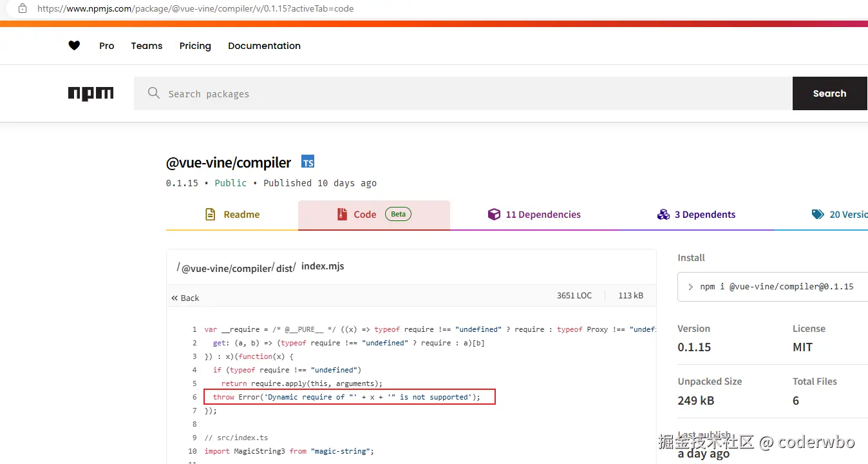Viewport: 868px width, 464px height.
Task: Select the Code tab
Action: pyautogui.click(x=374, y=215)
